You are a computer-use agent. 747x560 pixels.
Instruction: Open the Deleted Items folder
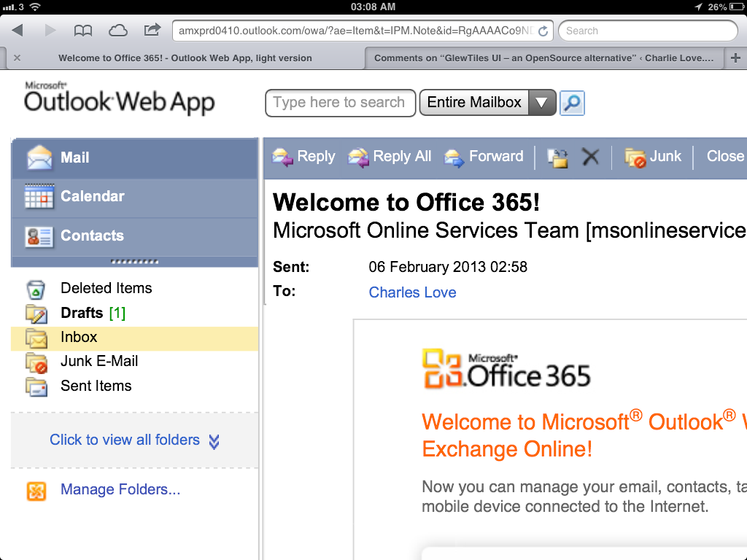click(107, 288)
